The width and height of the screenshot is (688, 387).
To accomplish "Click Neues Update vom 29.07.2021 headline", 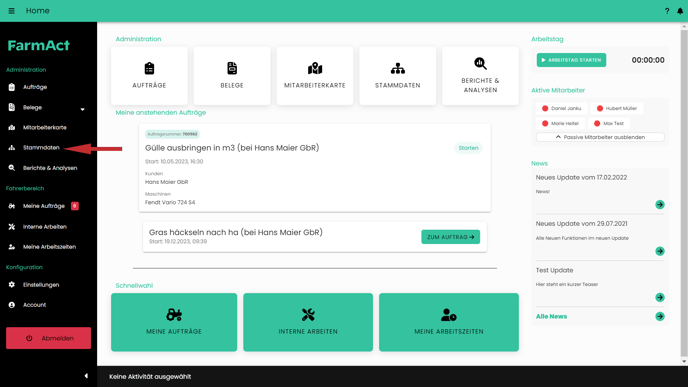I will click(581, 223).
